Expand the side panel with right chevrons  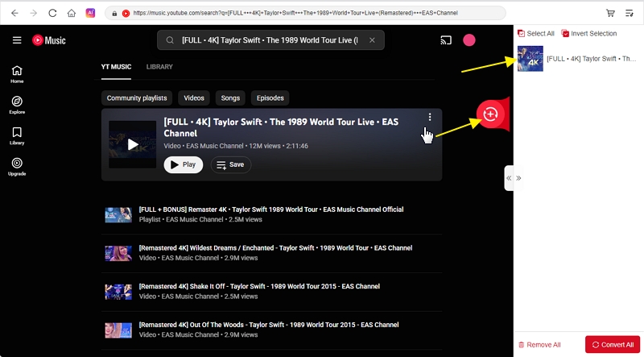point(518,178)
